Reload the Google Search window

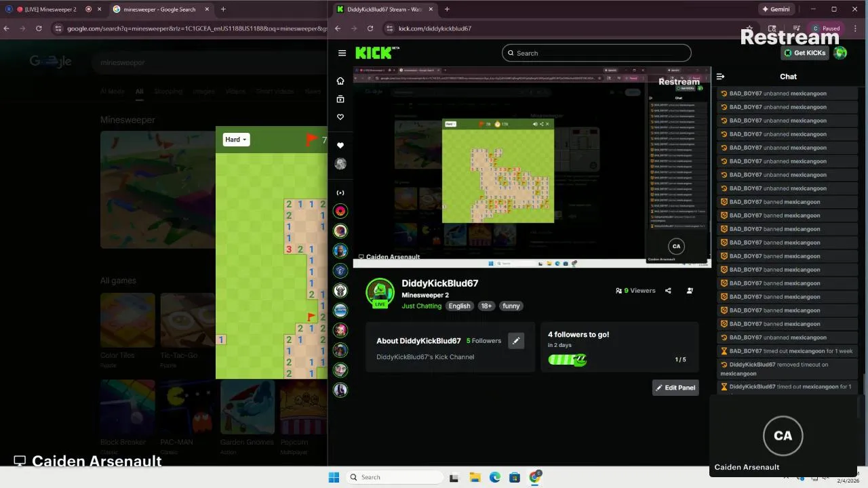coord(39,28)
